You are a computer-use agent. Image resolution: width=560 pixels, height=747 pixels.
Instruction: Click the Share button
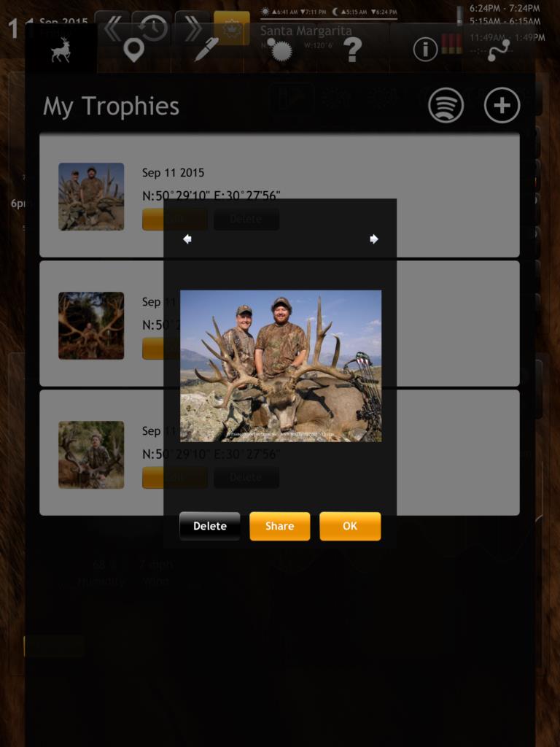(279, 526)
